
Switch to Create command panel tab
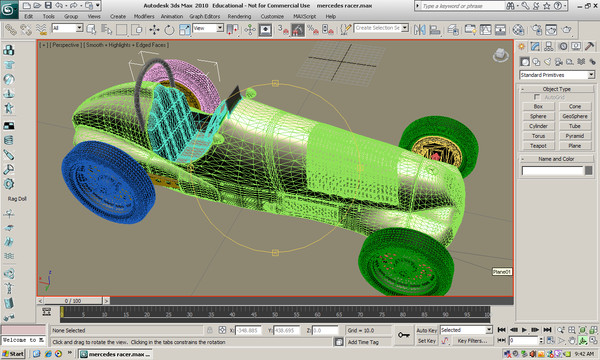click(x=522, y=47)
